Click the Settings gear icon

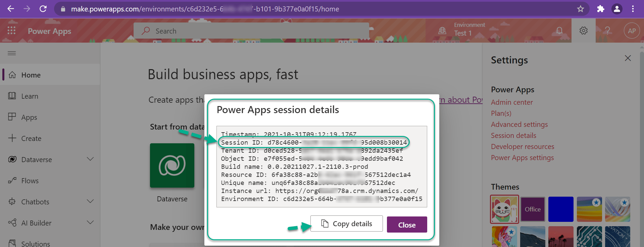(584, 31)
